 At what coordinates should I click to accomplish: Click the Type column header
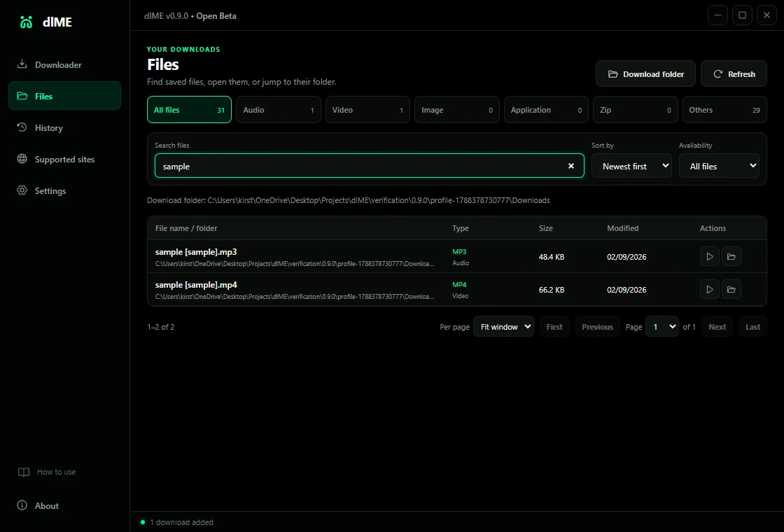coord(461,228)
